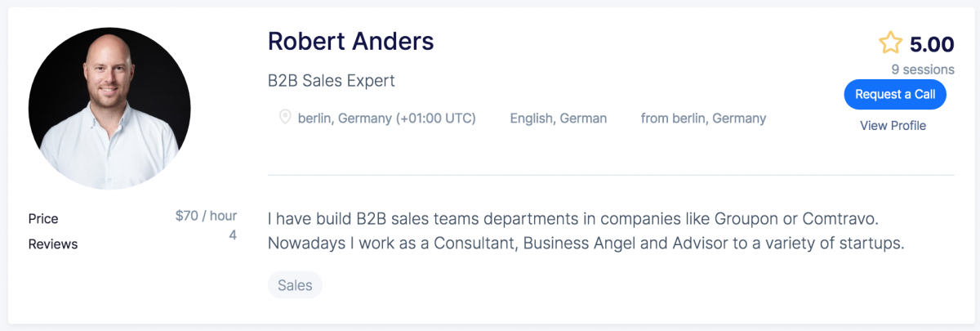Click the English, German languages text
This screenshot has width=980, height=331.
tap(559, 118)
